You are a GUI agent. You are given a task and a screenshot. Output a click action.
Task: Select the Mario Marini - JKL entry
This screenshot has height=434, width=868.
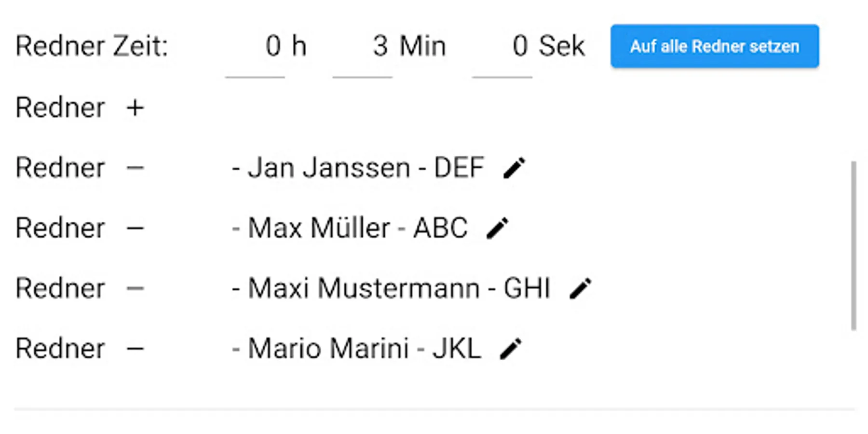(356, 349)
